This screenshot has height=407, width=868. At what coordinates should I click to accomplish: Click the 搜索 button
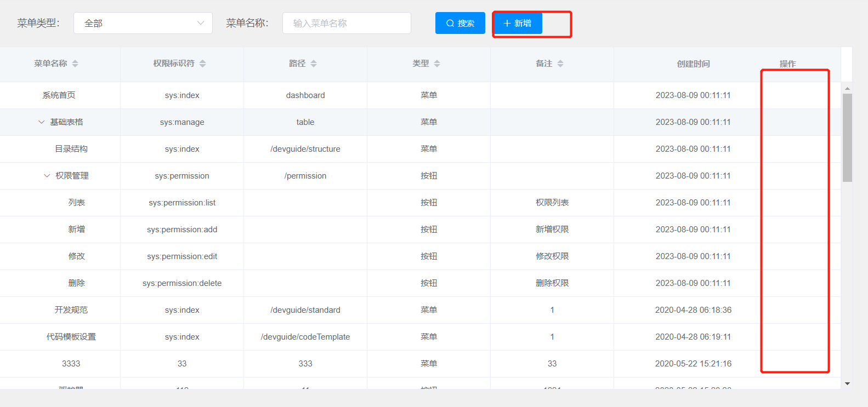click(x=460, y=23)
